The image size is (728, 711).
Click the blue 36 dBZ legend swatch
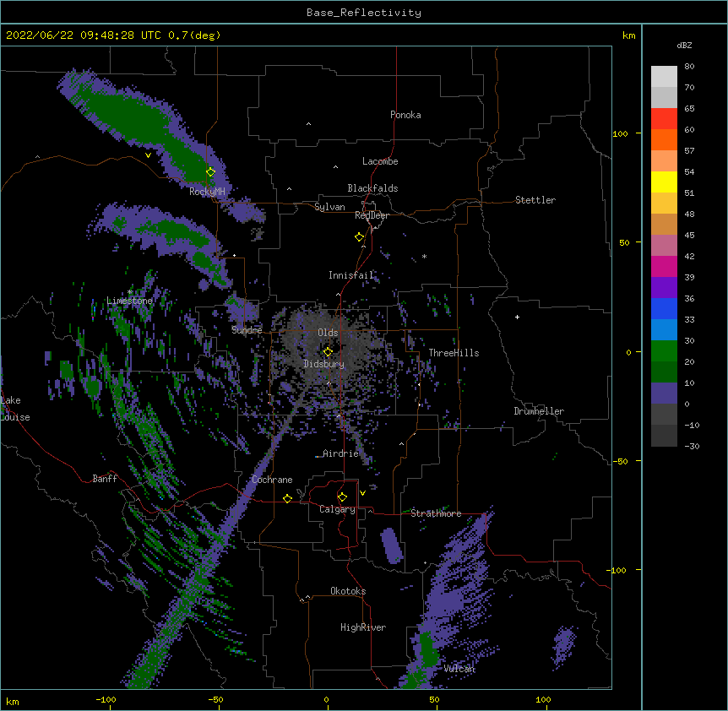[x=664, y=308]
